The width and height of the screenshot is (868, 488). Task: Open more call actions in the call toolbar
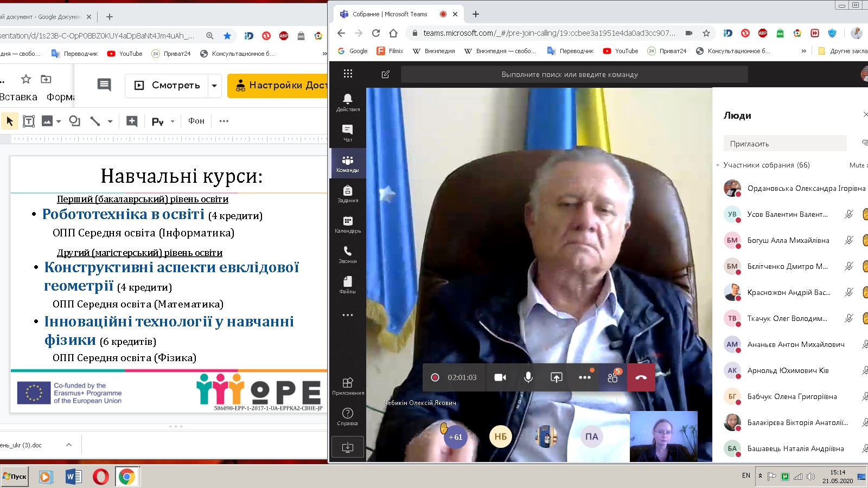(584, 377)
